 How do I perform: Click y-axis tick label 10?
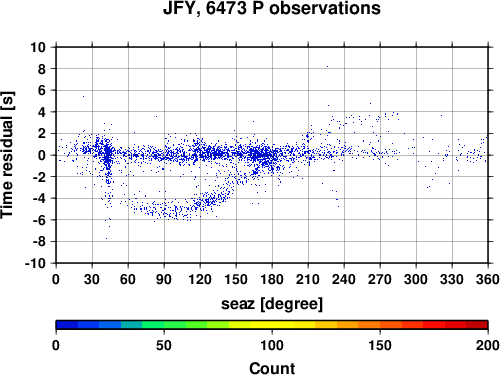38,47
